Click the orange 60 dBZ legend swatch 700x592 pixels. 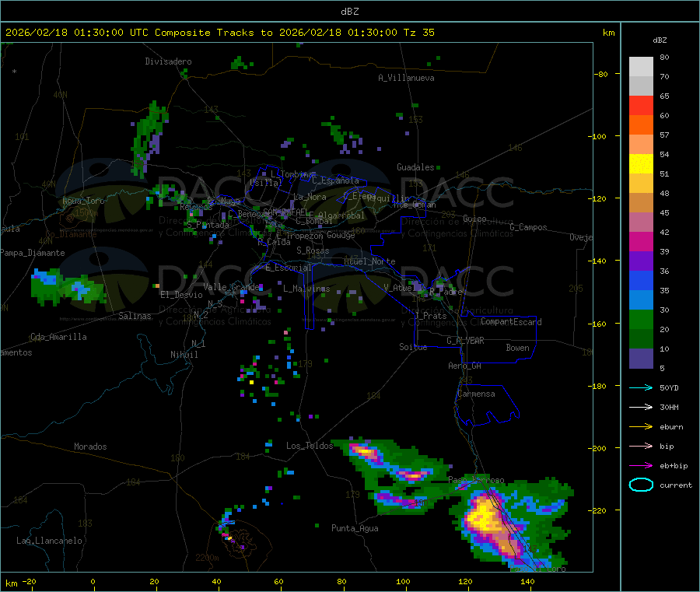point(641,125)
